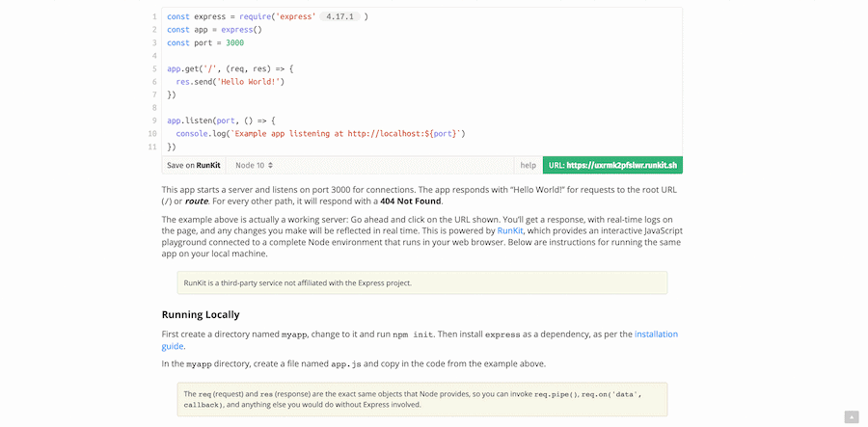Click line number 11 in the gutter
This screenshot has height=427, width=868.
[x=152, y=147]
